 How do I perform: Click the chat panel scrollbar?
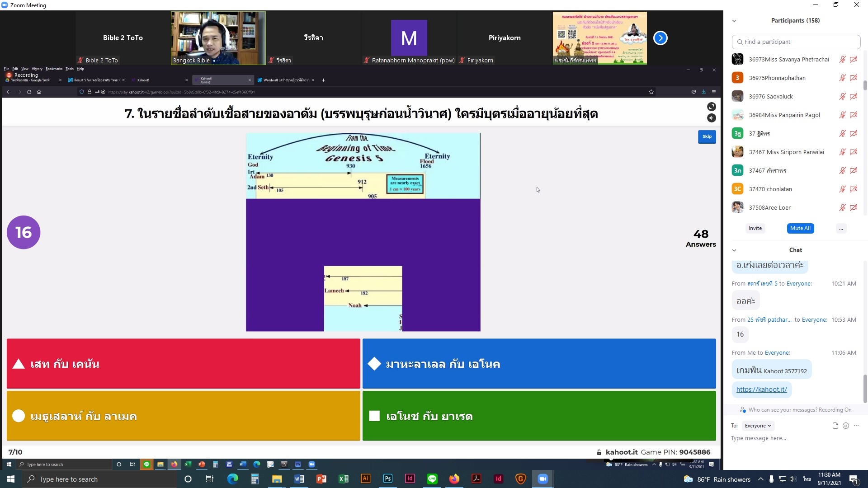(x=865, y=389)
